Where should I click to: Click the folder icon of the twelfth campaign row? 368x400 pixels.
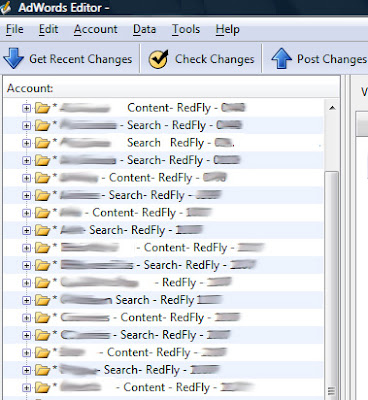pos(42,300)
